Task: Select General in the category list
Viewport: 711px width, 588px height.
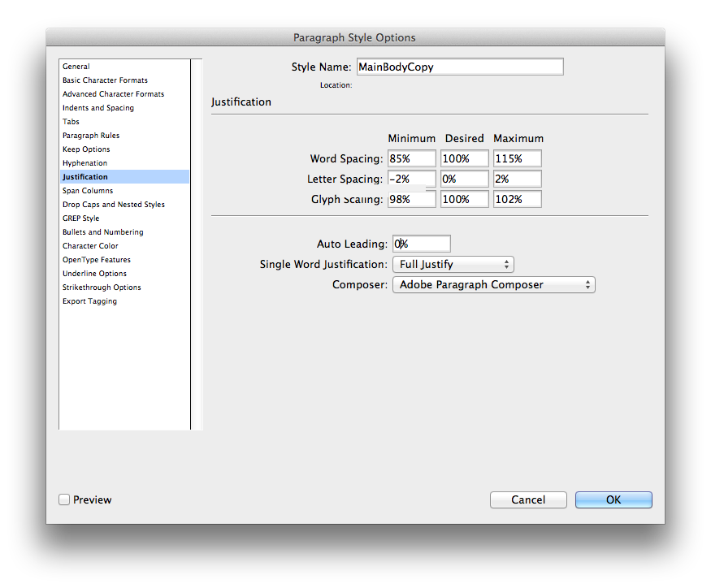Action: point(76,67)
